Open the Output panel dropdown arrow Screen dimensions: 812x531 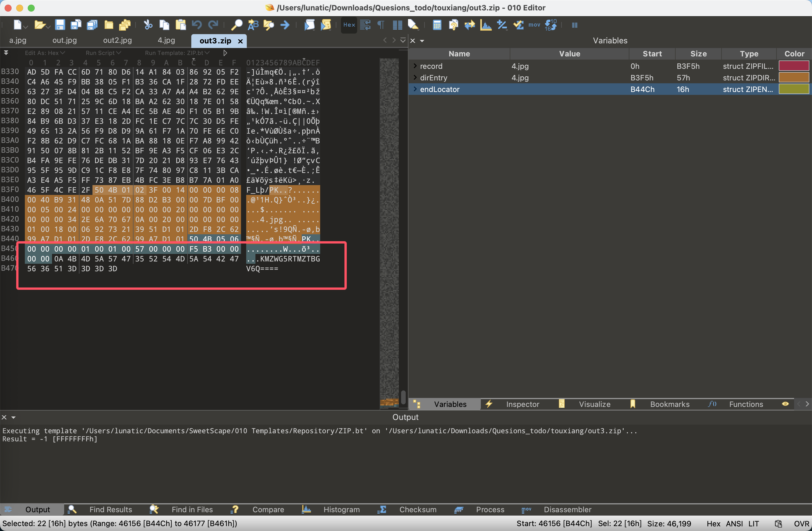click(14, 417)
